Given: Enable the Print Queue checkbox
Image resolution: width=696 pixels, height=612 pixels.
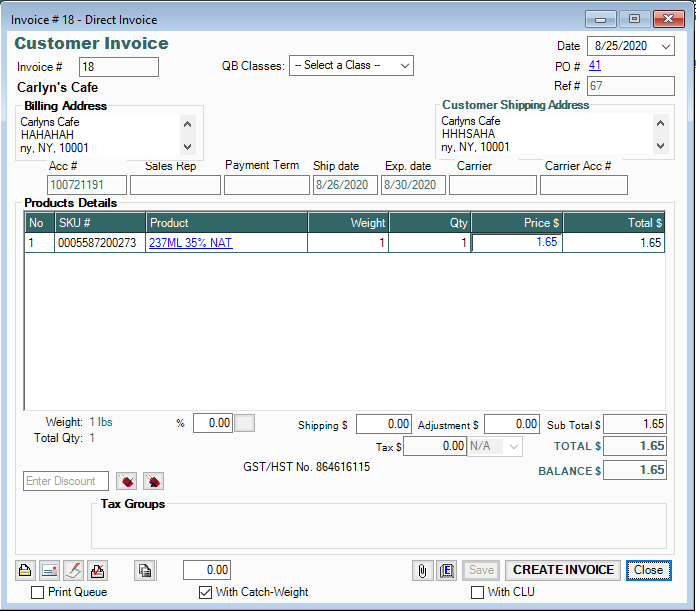Looking at the screenshot, I should (x=38, y=592).
